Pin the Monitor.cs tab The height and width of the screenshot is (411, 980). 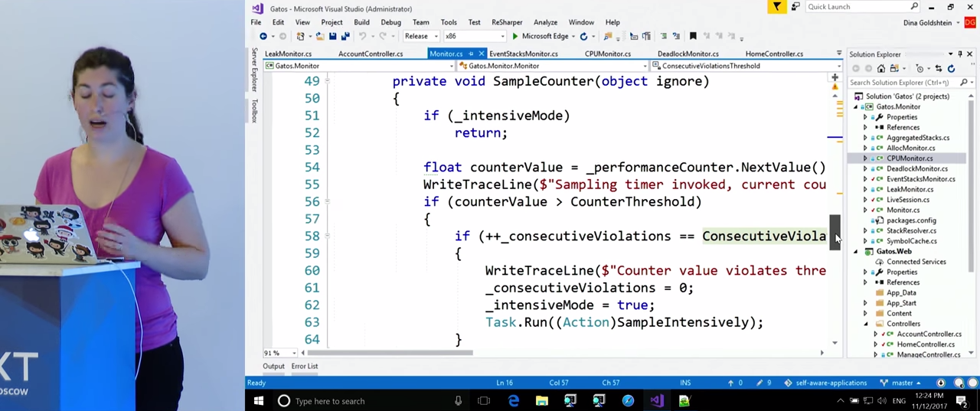(471, 54)
